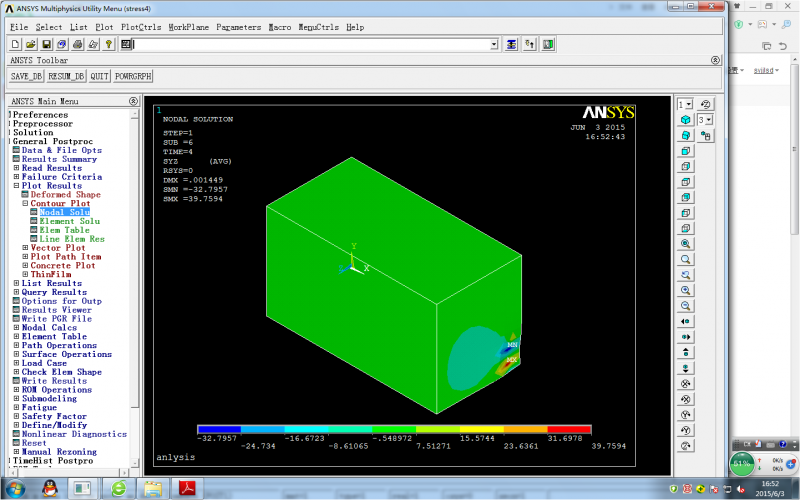Select Element Solu contour plot item
Image resolution: width=800 pixels, height=500 pixels.
[69, 221]
